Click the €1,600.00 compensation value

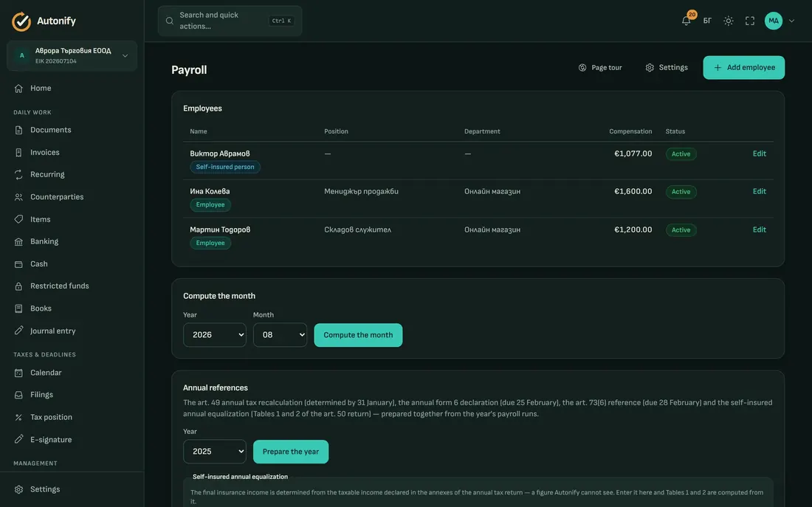(x=633, y=192)
